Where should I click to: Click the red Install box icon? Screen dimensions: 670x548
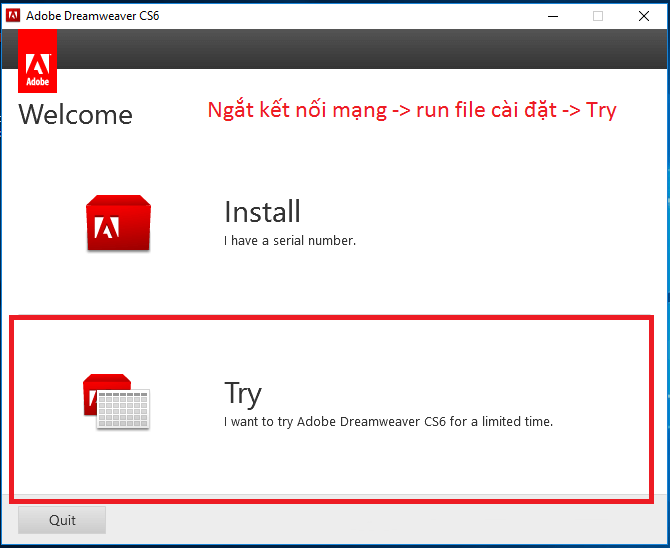click(118, 223)
